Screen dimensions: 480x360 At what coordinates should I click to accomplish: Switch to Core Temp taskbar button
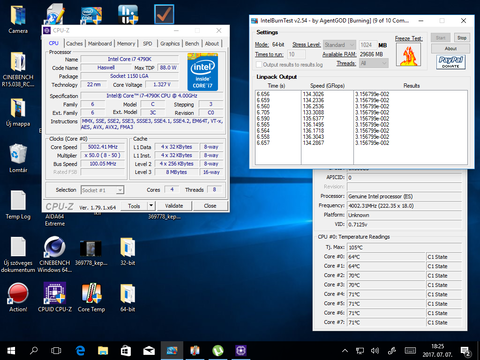(x=195, y=351)
